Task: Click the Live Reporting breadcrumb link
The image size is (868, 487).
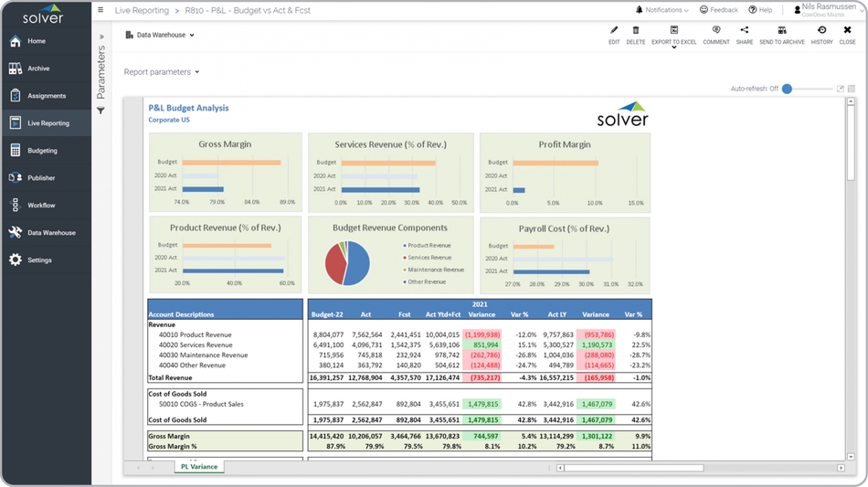Action: click(x=142, y=11)
